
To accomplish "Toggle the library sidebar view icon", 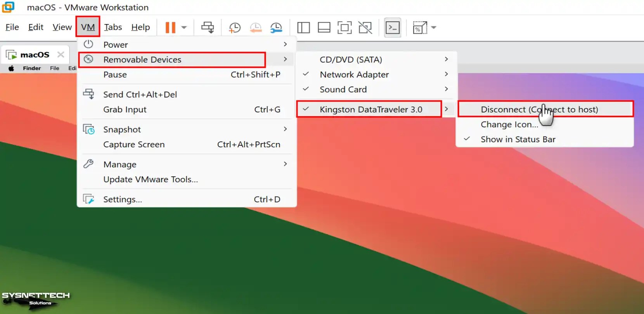I will point(303,28).
